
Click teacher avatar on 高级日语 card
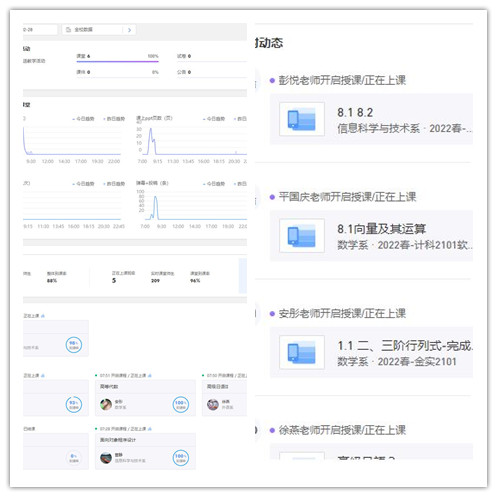213,404
